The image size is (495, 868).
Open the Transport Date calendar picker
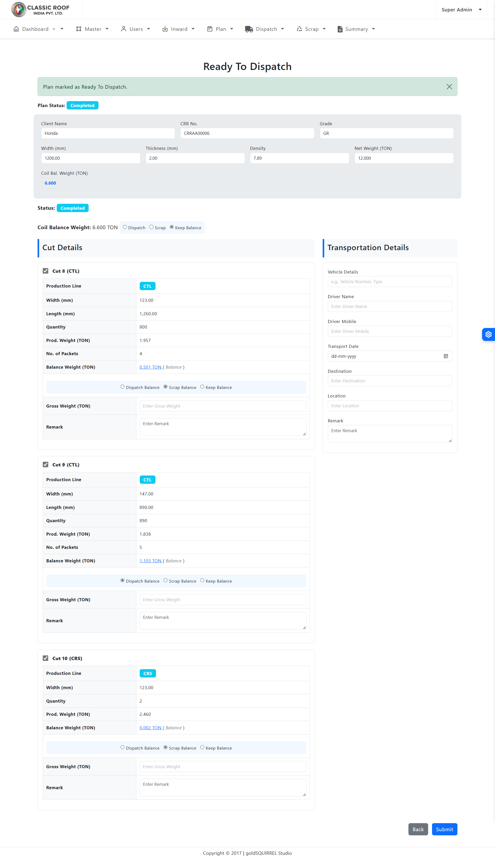(x=445, y=356)
